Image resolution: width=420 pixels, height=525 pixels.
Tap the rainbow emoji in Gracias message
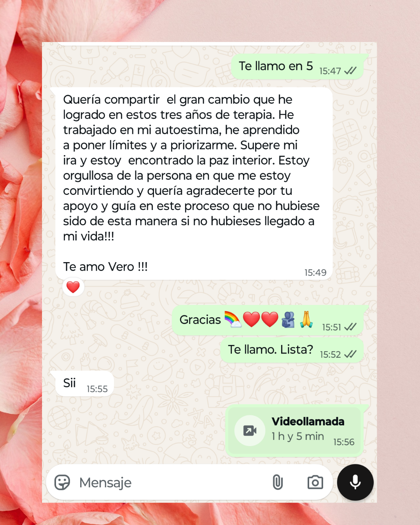pos(233,320)
